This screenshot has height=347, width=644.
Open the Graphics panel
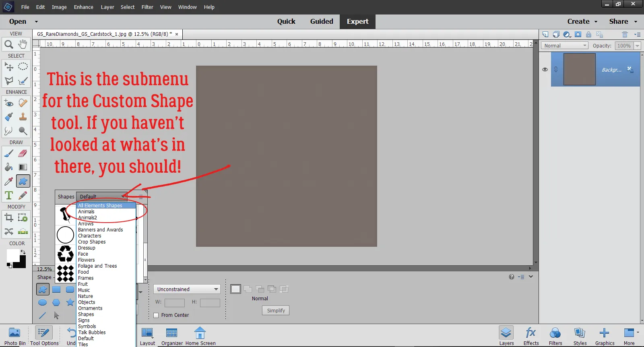[x=605, y=336]
